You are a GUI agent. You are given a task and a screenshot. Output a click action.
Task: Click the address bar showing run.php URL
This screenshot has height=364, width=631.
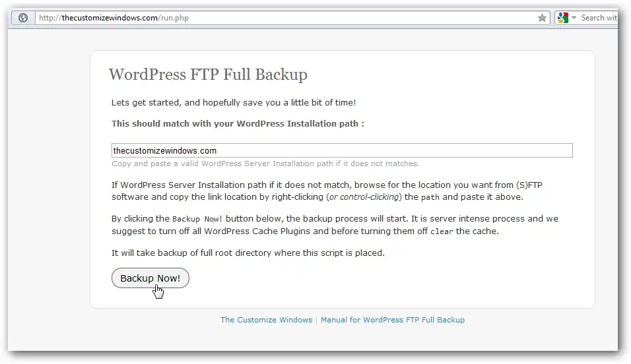tap(284, 18)
